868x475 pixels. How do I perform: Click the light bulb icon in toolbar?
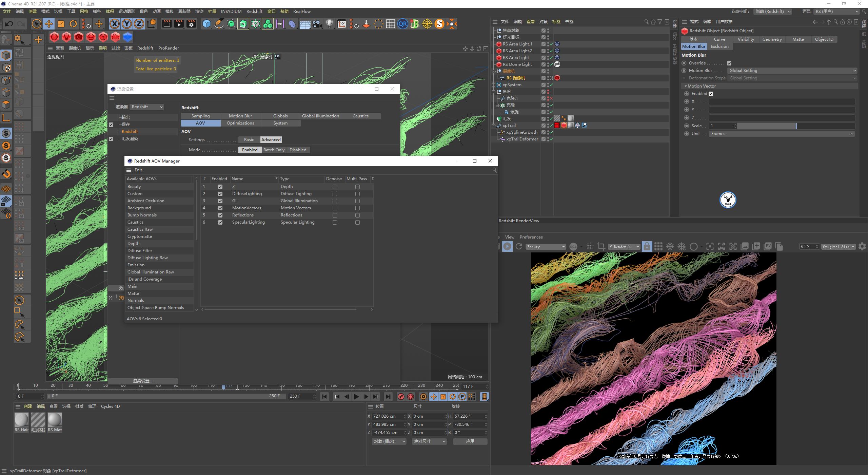coord(329,24)
